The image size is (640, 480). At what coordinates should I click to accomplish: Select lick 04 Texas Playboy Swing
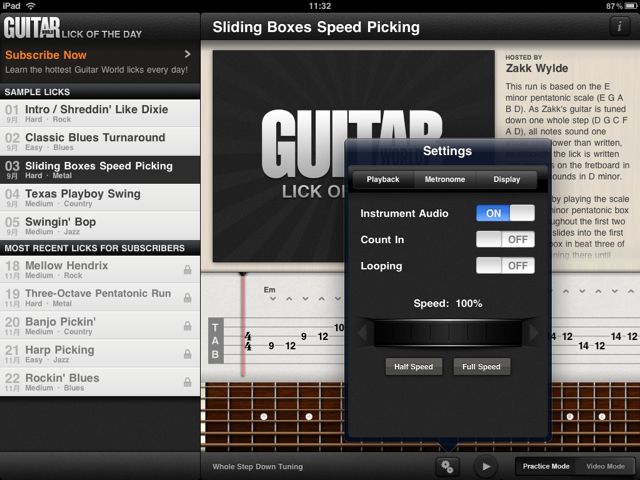(100, 198)
